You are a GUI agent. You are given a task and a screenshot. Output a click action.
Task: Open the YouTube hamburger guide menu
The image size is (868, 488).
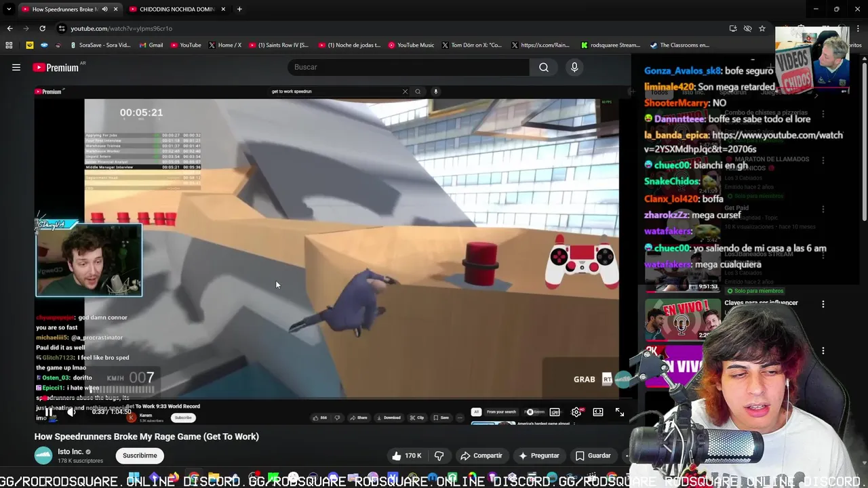coord(16,67)
